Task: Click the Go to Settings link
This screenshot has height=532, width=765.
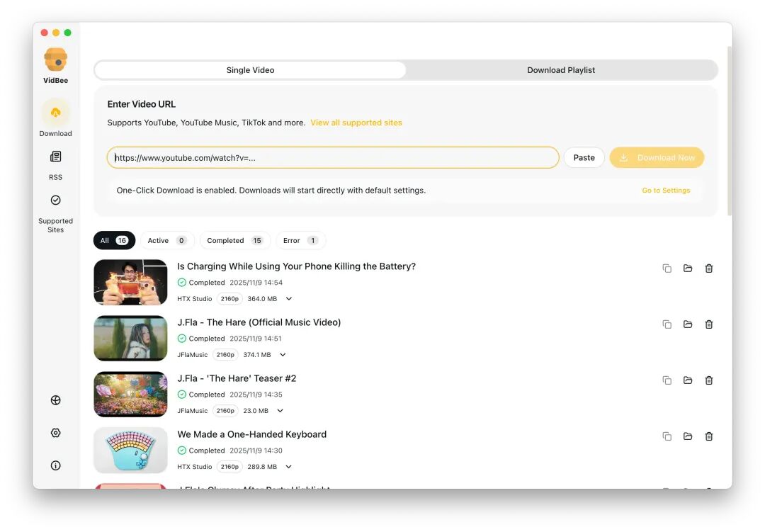Action: 666,191
